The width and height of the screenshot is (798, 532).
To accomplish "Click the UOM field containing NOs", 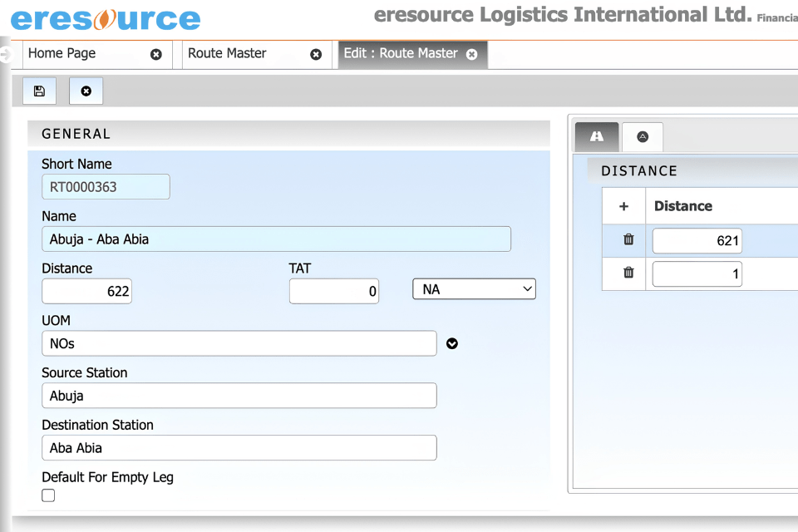I will [239, 343].
